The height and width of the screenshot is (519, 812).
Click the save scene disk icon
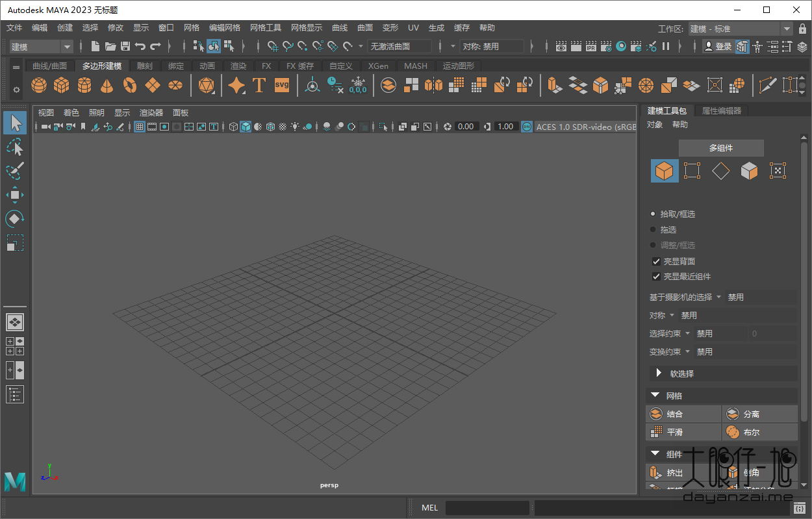[x=125, y=46]
